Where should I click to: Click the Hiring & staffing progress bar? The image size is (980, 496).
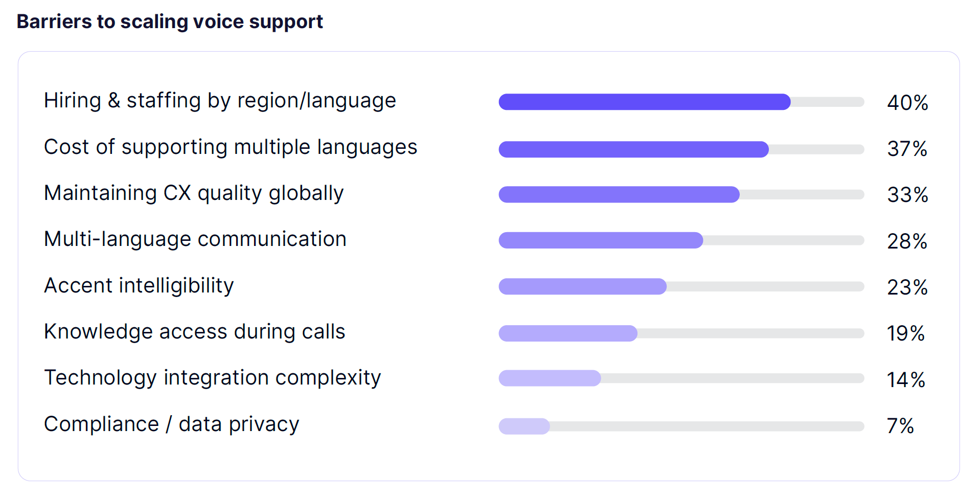(x=681, y=102)
